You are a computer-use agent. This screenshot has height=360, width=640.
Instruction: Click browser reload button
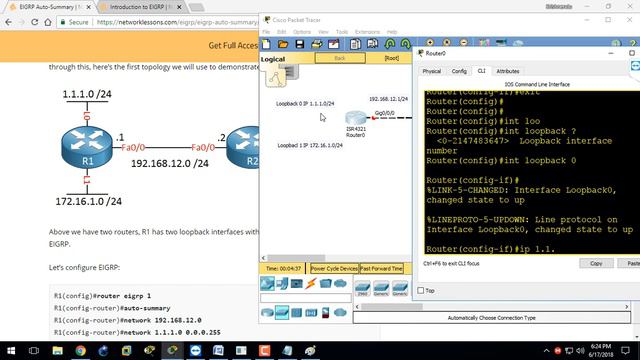(x=35, y=22)
